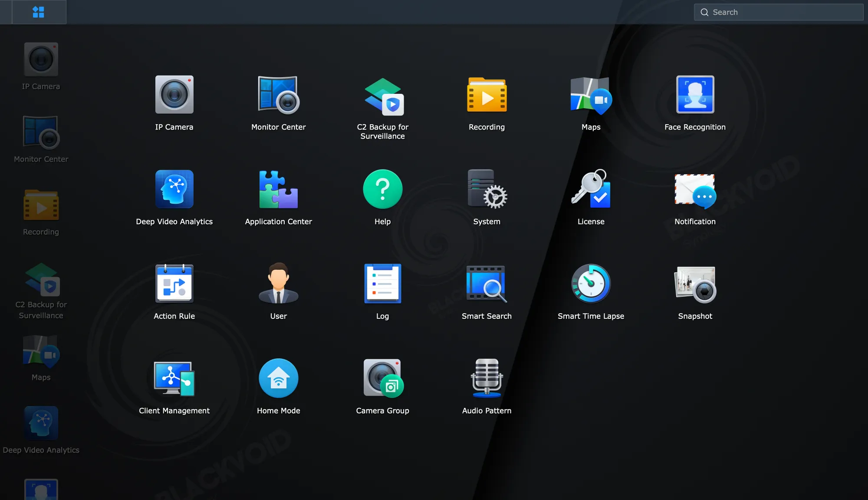The height and width of the screenshot is (500, 868).
Task: Open C2 Backup for Surveillance in grid
Action: point(382,96)
